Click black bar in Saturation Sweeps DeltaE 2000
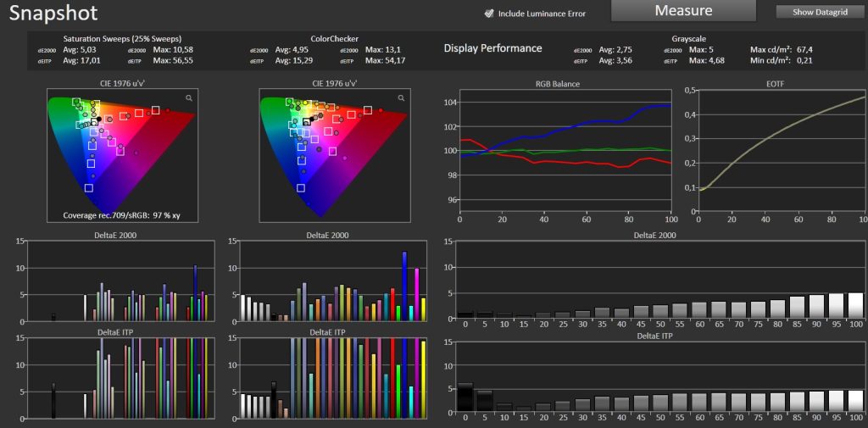Image resolution: width=868 pixels, height=428 pixels. tap(53, 317)
